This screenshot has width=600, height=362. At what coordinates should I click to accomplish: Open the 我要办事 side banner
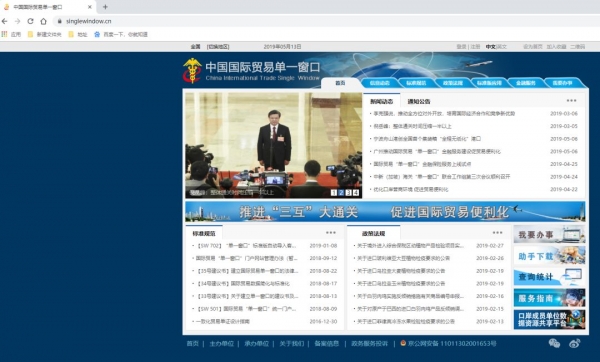[549, 234]
